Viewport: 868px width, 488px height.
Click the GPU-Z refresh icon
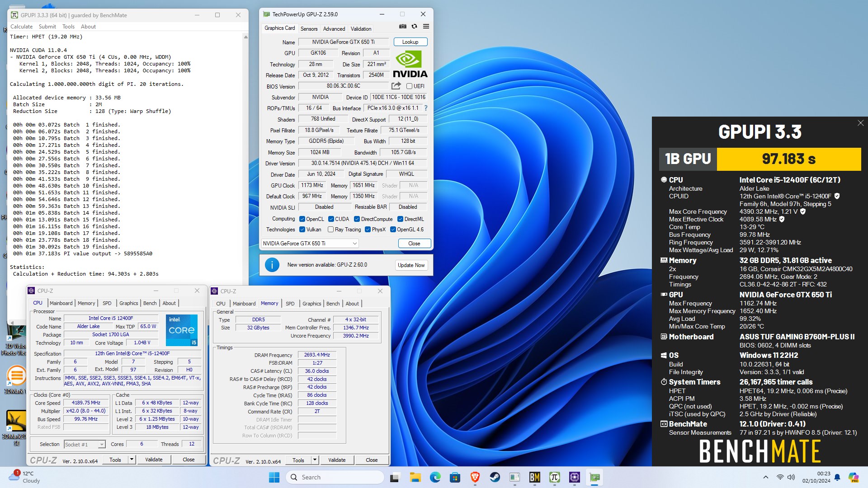pos(414,27)
